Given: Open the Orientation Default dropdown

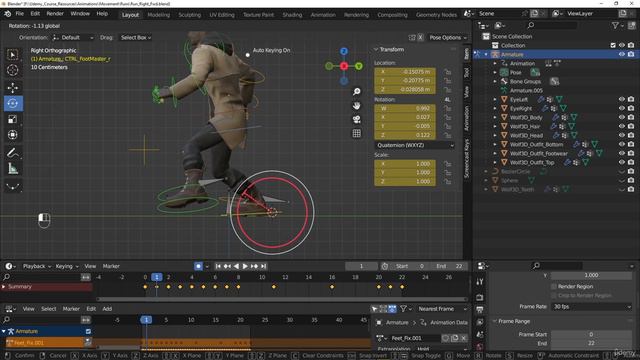Looking at the screenshot, I should click(x=73, y=38).
